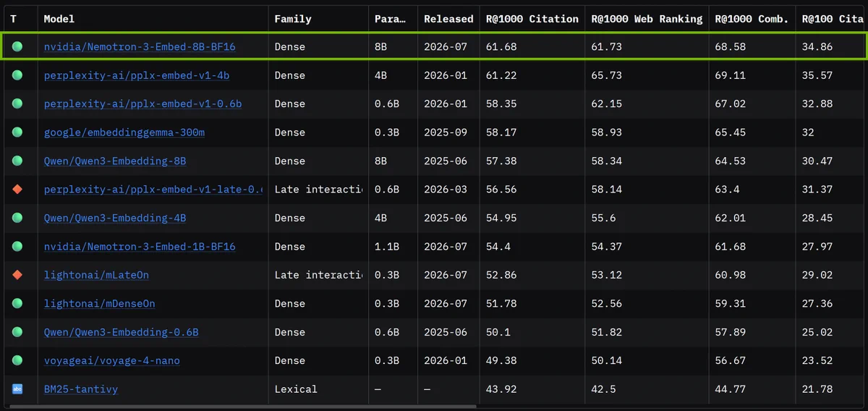Click green dot icon in Qwen3-Embedding-4B row
The image size is (868, 411).
click(17, 218)
